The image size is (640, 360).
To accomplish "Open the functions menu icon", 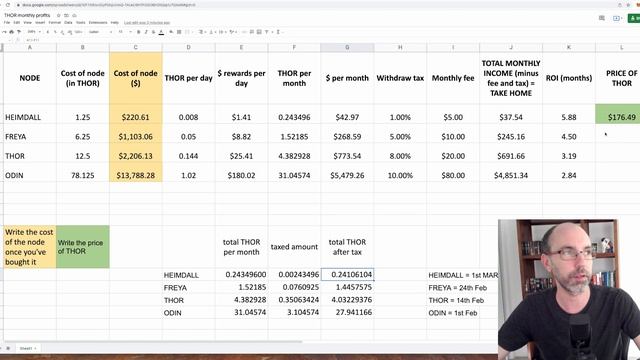I will tap(278, 32).
